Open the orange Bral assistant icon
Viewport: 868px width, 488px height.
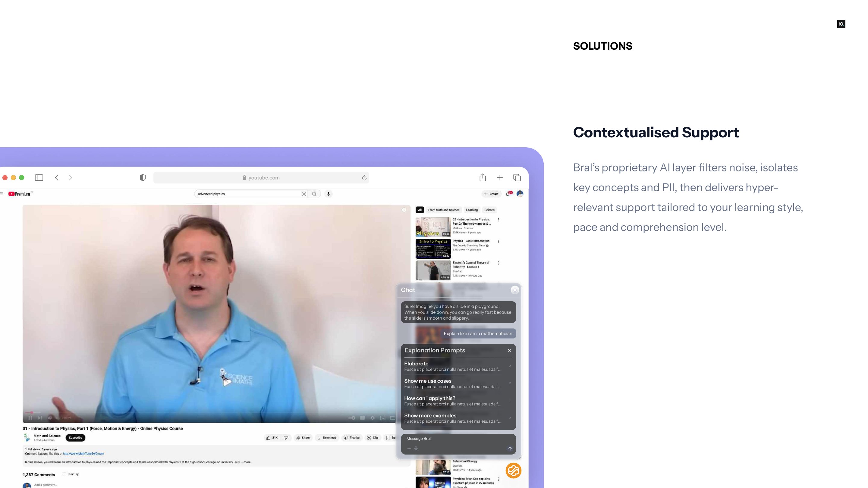click(513, 471)
